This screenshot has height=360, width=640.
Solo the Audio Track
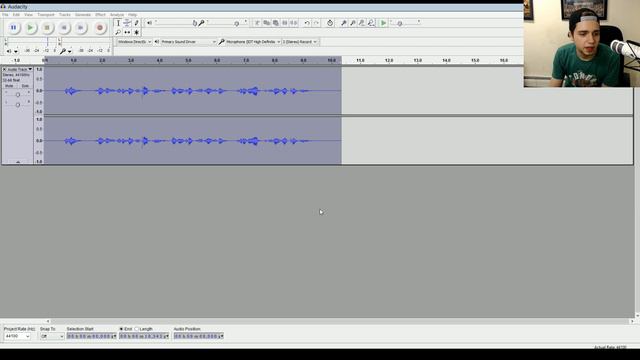(x=25, y=86)
